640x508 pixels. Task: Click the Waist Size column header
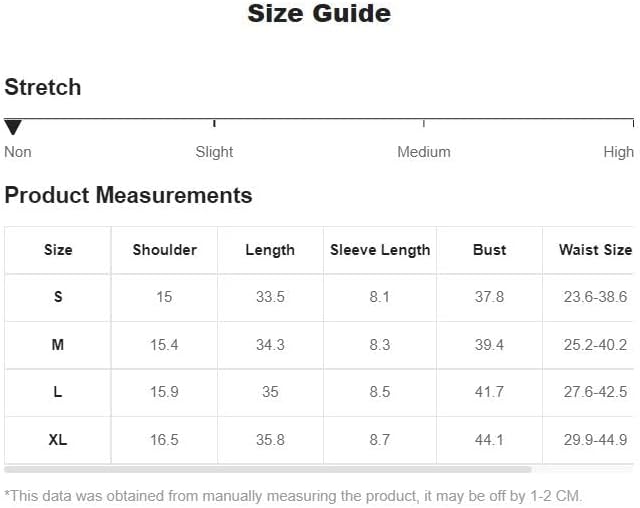(x=596, y=250)
